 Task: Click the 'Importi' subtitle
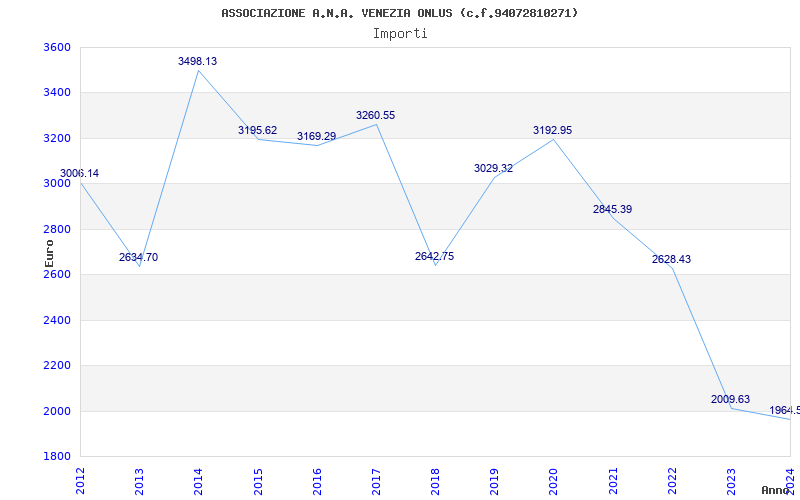pos(400,34)
